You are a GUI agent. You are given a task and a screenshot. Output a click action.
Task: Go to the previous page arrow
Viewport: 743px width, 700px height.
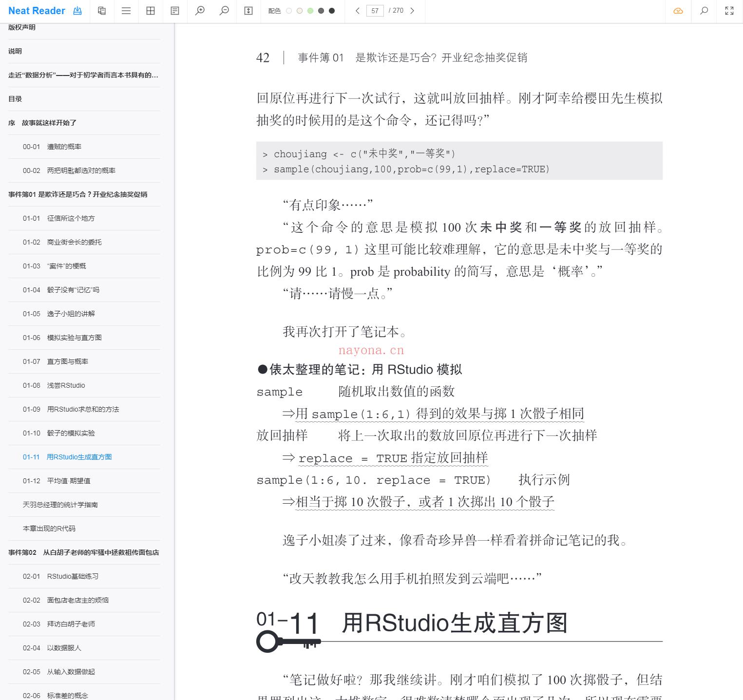click(x=357, y=11)
